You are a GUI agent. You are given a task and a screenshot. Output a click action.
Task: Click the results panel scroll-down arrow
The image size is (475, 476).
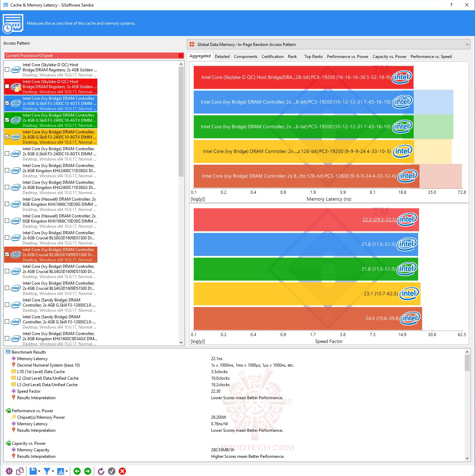coord(467,459)
